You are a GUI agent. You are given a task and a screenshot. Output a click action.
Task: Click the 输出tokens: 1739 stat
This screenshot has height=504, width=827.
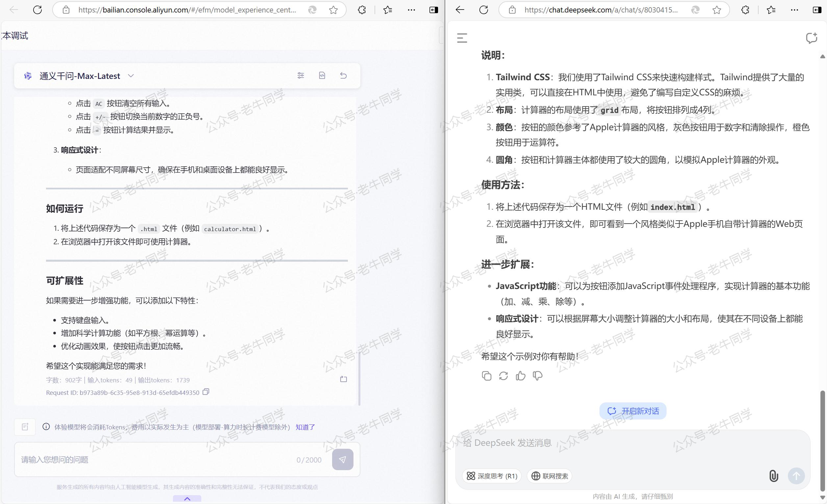coord(164,380)
